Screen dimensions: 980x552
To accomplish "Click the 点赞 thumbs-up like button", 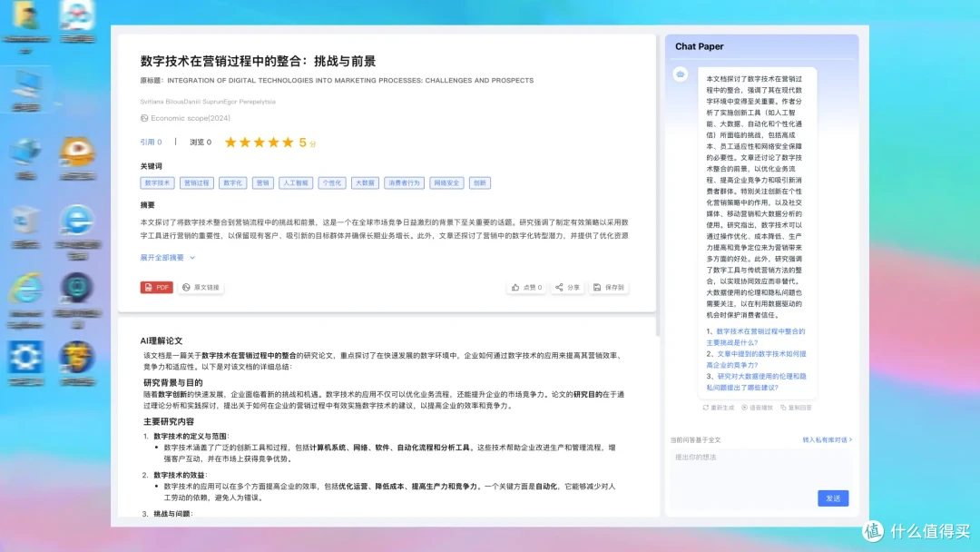I will (526, 288).
